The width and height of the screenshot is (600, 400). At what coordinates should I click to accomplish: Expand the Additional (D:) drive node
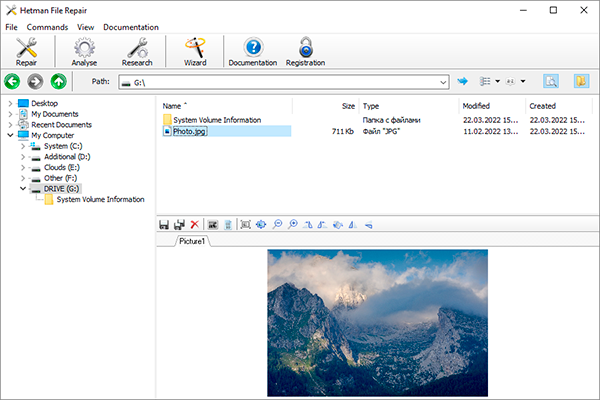pos(23,157)
